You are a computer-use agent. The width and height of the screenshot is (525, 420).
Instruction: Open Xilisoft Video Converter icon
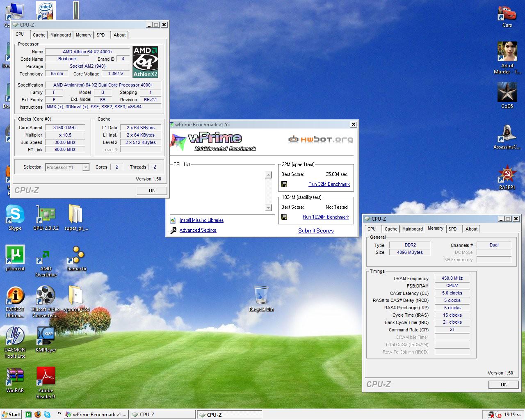(46, 301)
